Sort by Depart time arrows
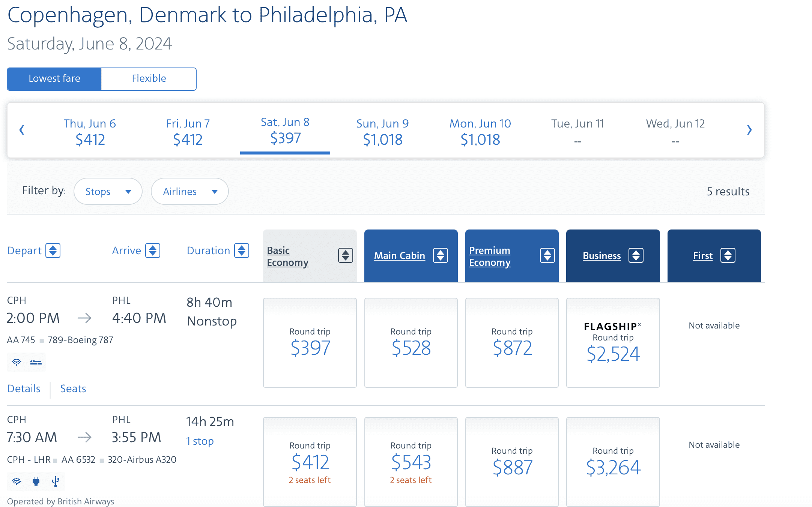The image size is (812, 507). [53, 250]
